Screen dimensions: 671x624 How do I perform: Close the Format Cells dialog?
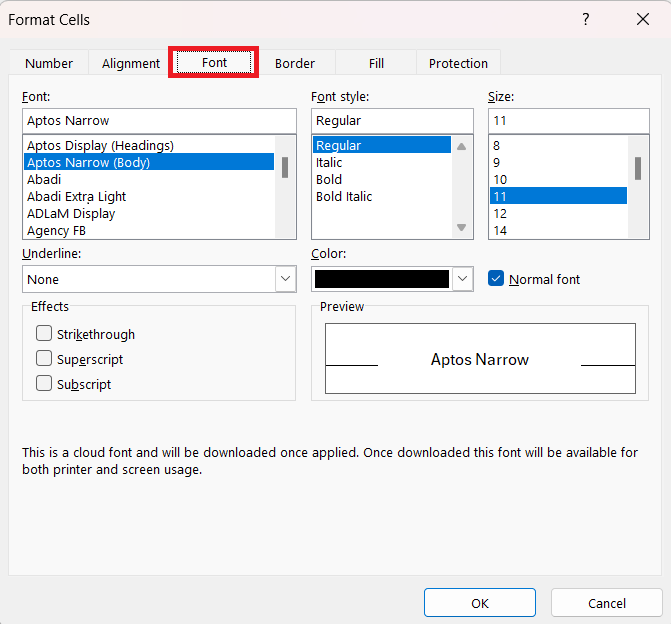[x=643, y=19]
